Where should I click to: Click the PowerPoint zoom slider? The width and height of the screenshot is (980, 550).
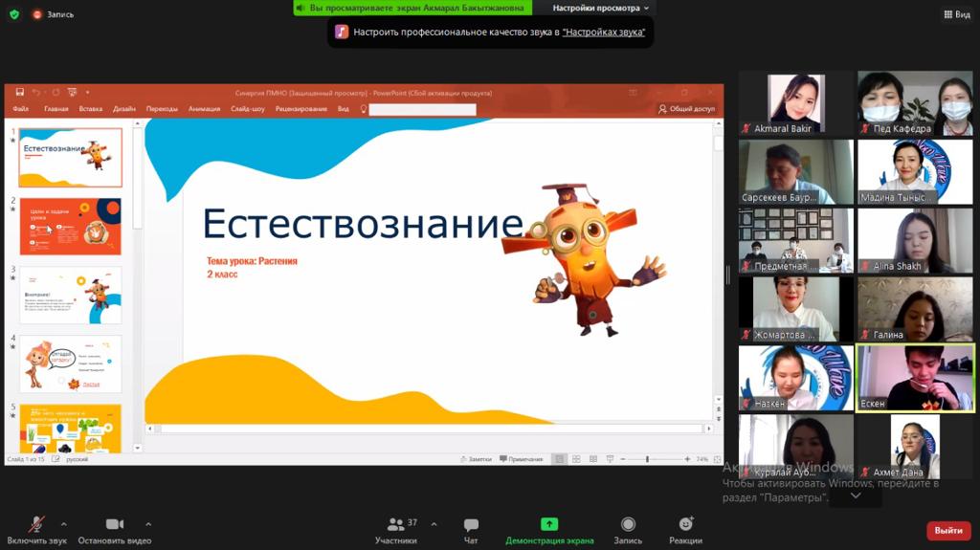pos(648,460)
